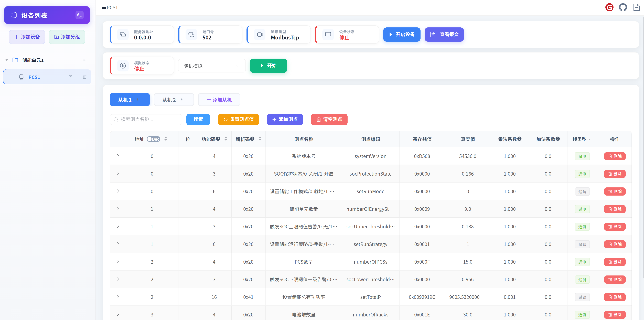Viewport: 644px width, 320px height.
Task: Collapse the 储能单元1 group tree
Action: (x=7, y=60)
